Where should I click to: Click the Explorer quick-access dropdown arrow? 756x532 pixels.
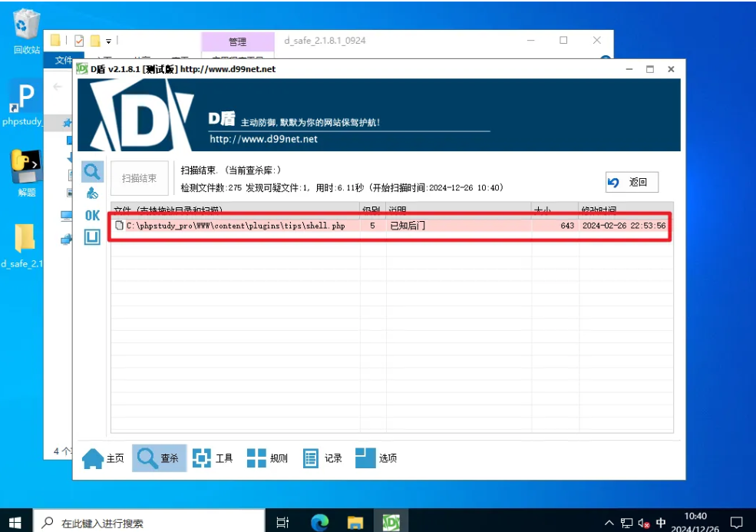click(108, 41)
